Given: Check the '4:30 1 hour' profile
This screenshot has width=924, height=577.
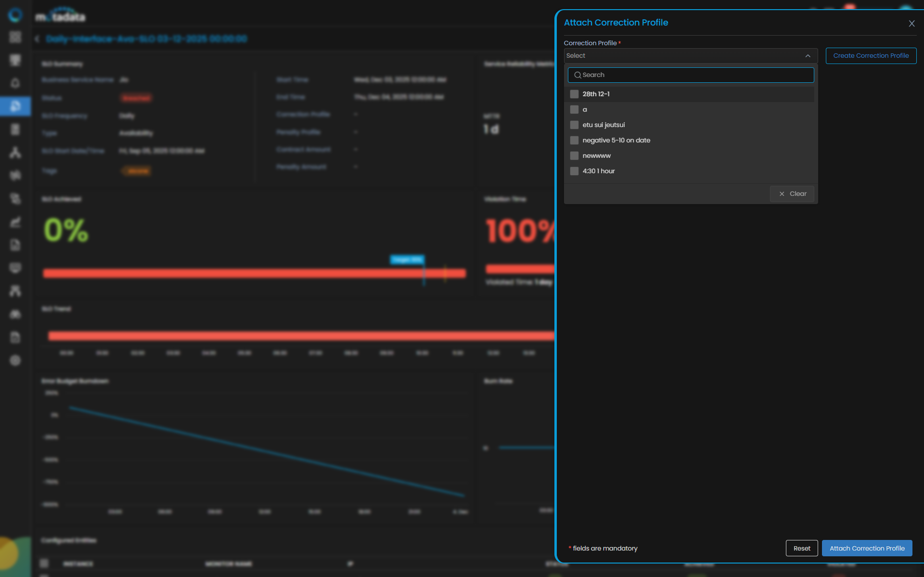Looking at the screenshot, I should [x=574, y=171].
